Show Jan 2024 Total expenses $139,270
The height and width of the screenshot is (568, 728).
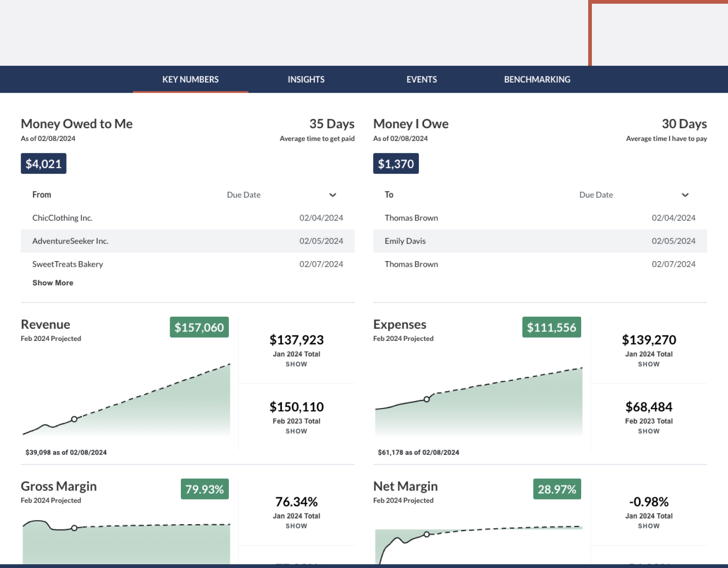coord(649,364)
